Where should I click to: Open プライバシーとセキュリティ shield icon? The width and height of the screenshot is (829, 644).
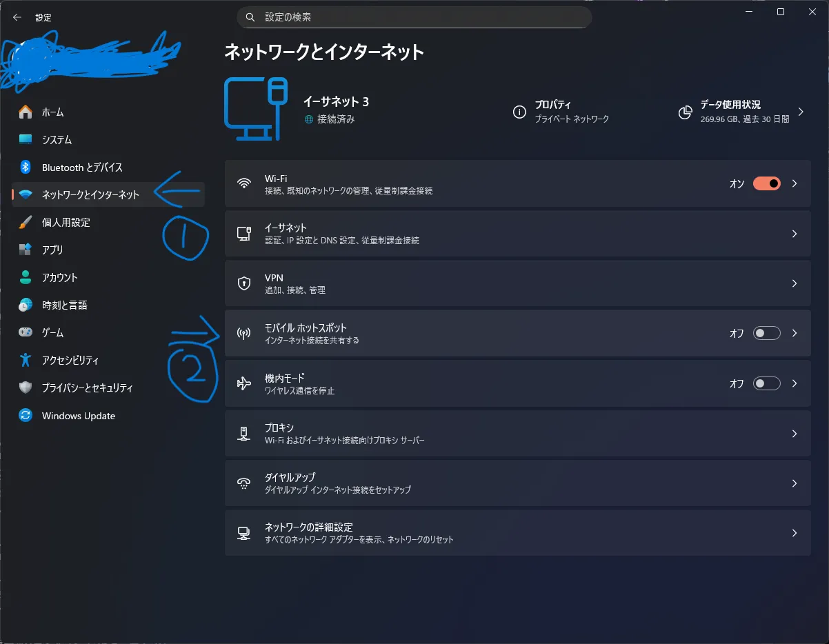(28, 388)
